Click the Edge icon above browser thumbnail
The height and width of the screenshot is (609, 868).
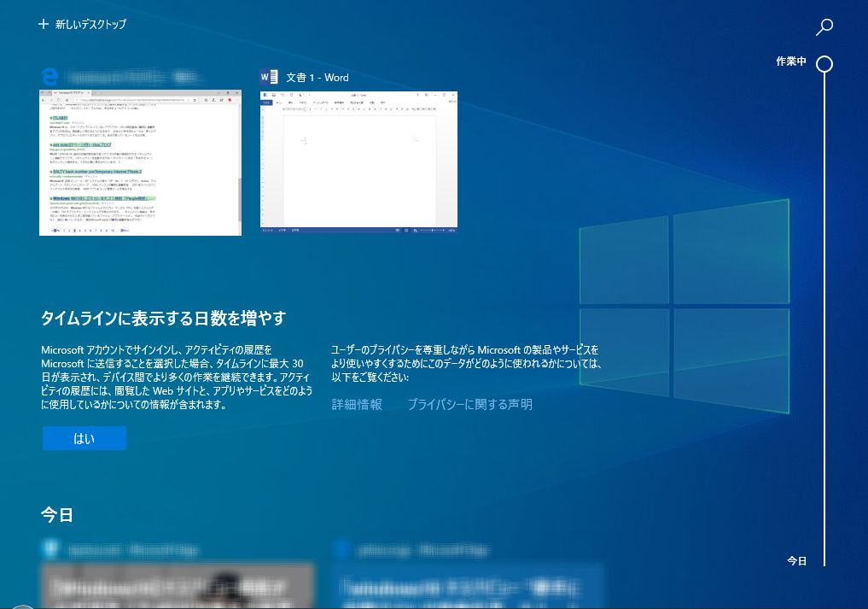pyautogui.click(x=50, y=77)
